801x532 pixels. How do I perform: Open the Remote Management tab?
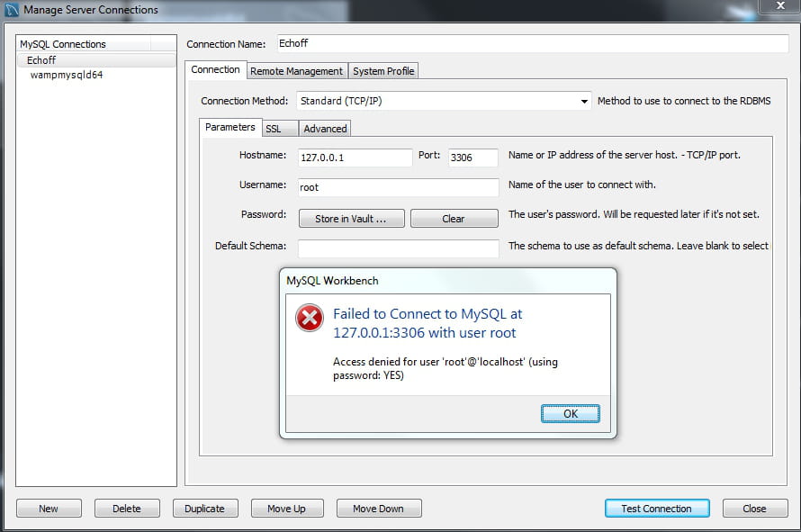(297, 71)
